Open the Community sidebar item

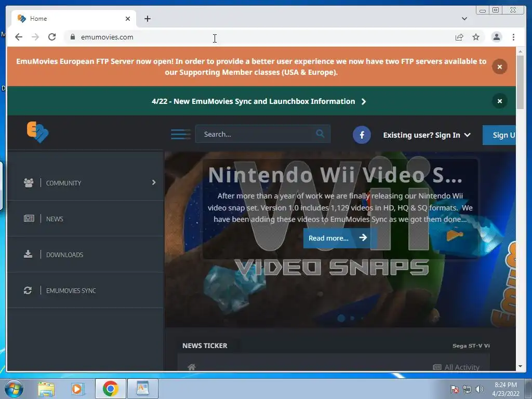coord(85,183)
